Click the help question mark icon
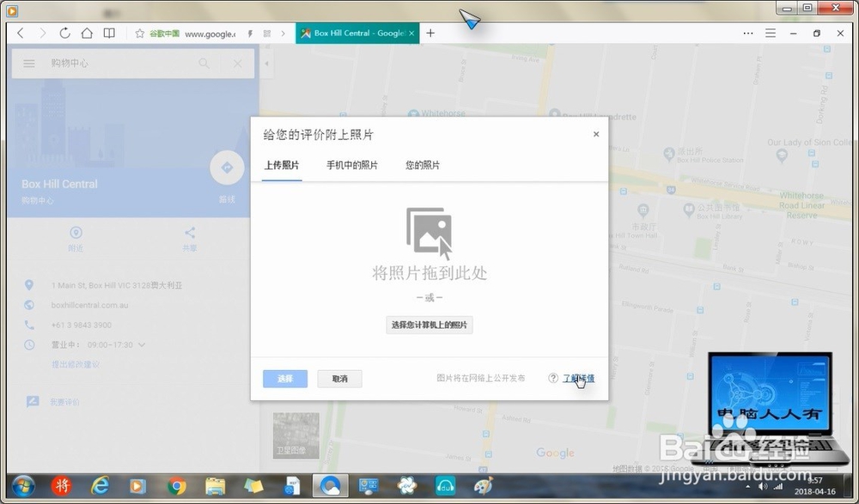The width and height of the screenshot is (859, 504). point(553,378)
